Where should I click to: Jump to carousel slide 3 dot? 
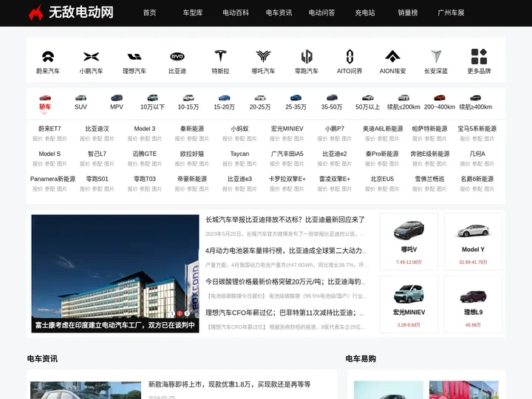[x=187, y=313]
